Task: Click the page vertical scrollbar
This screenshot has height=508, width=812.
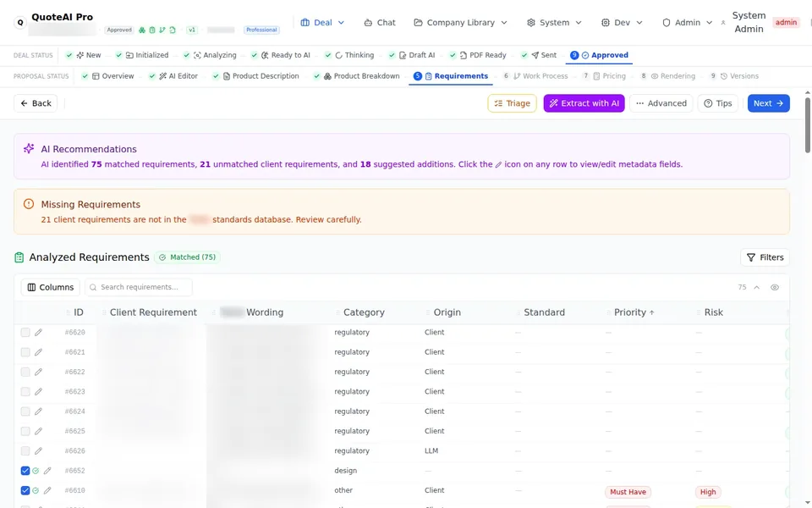Action: point(807,124)
